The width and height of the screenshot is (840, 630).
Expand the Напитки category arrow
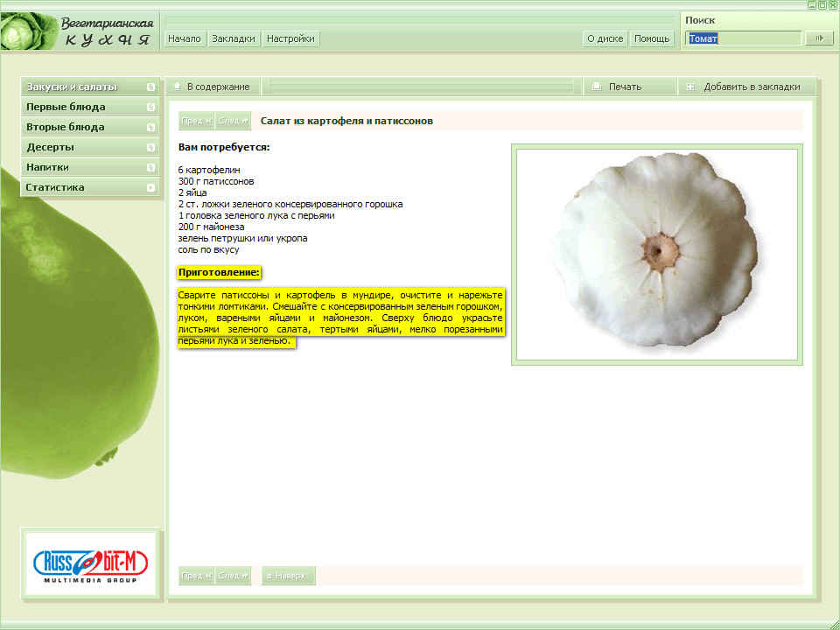pyautogui.click(x=151, y=168)
